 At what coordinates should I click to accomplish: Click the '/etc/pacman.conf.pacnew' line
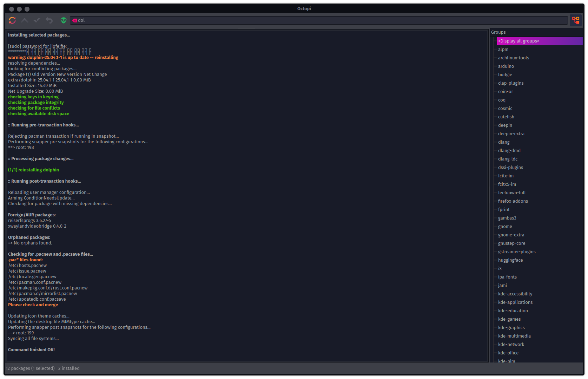point(35,282)
